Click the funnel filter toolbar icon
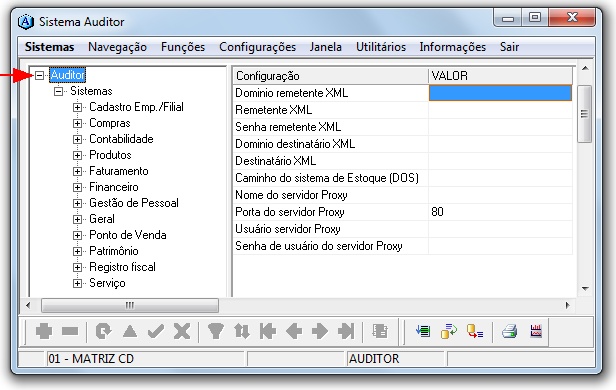This screenshot has width=616, height=390. tap(216, 331)
